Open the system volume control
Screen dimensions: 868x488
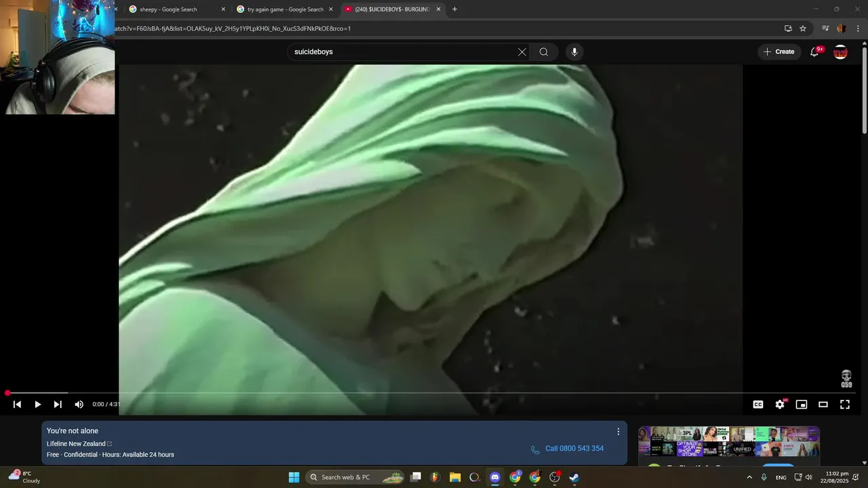pyautogui.click(x=808, y=477)
